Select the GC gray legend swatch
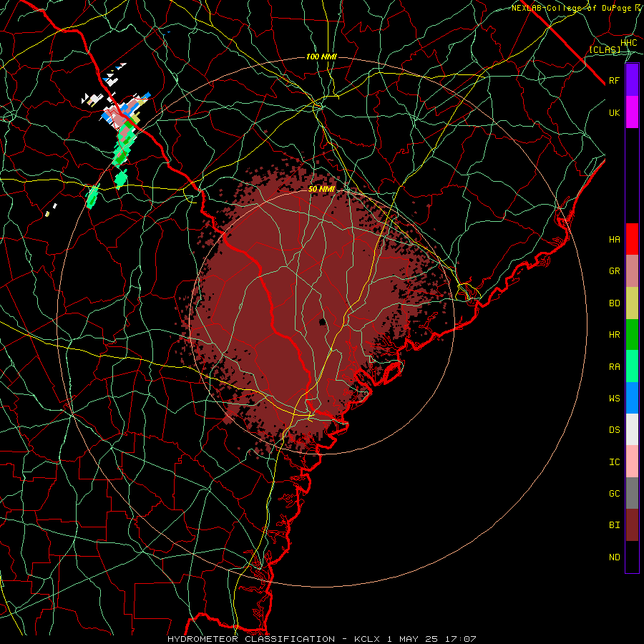 [x=632, y=493]
